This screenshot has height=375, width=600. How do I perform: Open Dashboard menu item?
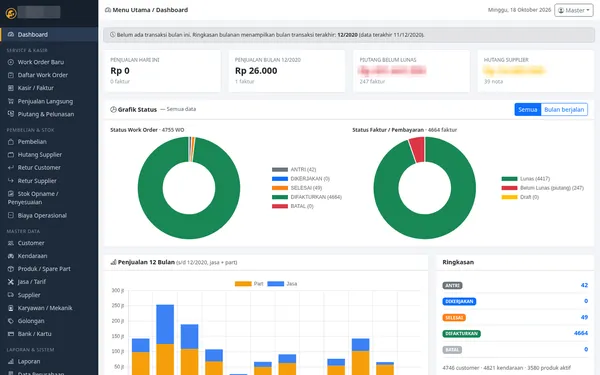[x=49, y=34]
